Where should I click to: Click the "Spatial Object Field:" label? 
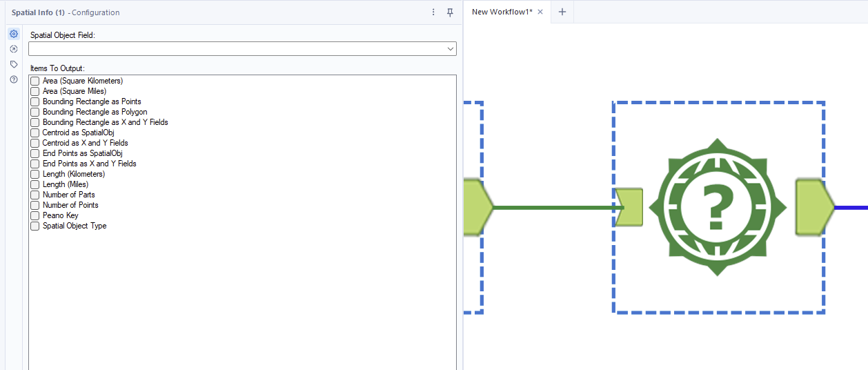(63, 35)
